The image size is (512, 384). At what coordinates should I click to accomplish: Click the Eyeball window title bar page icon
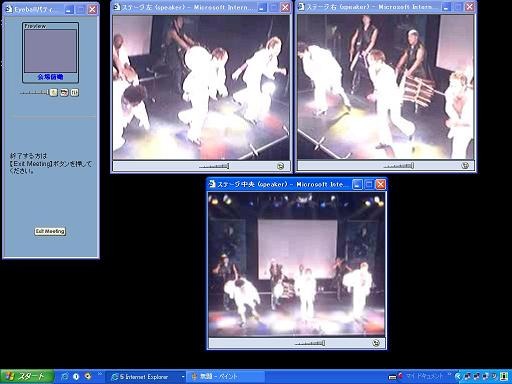pos(9,9)
